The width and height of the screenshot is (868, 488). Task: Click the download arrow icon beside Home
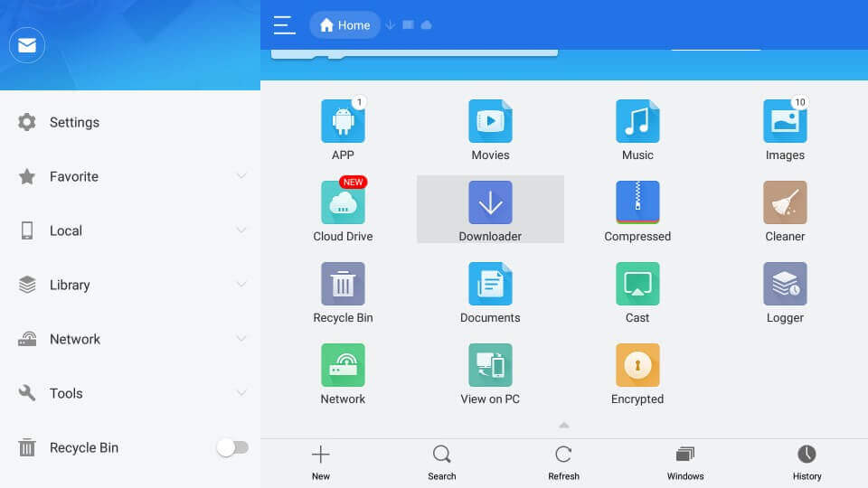(x=391, y=25)
